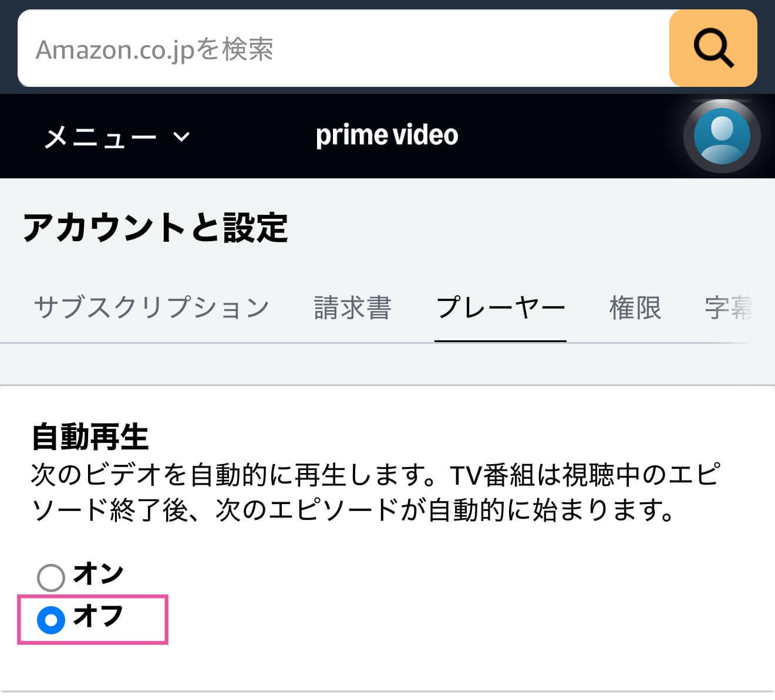Click the underline beneath the プレーヤー tab

point(500,340)
